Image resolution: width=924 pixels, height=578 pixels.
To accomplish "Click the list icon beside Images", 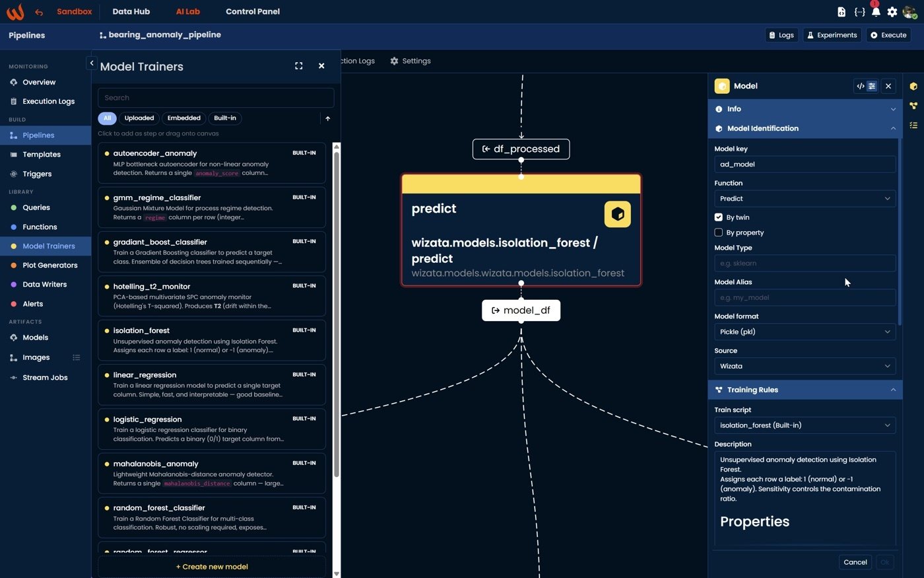I will pos(77,357).
